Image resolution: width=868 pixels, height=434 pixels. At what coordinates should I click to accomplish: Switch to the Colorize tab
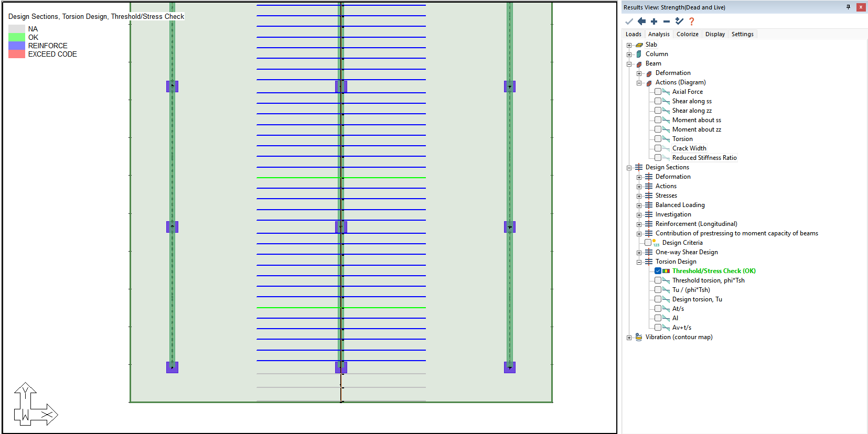click(687, 34)
